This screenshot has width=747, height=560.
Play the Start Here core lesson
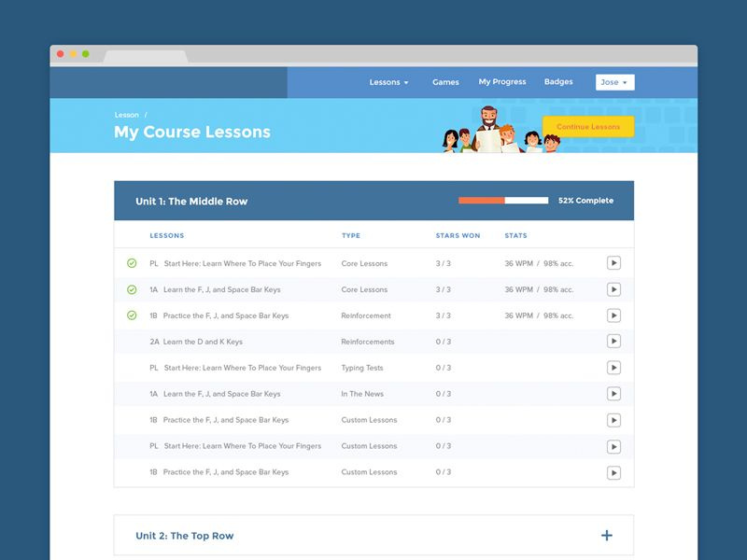tap(614, 263)
